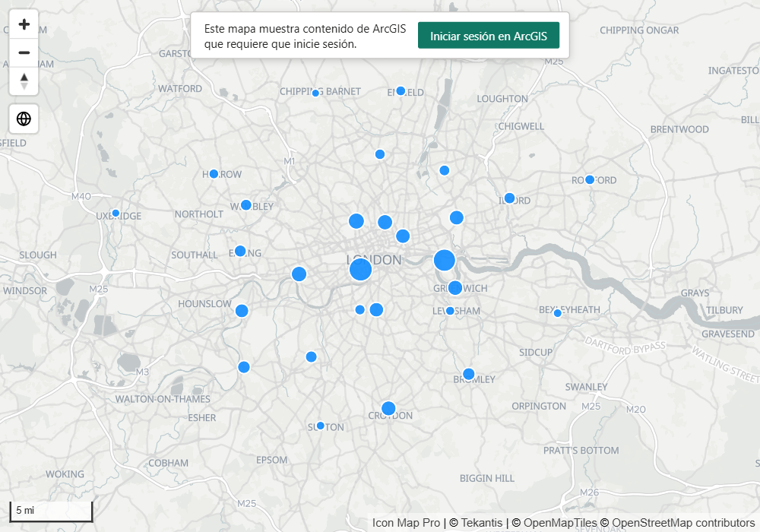Click the LOUGHTON map label

(x=502, y=99)
